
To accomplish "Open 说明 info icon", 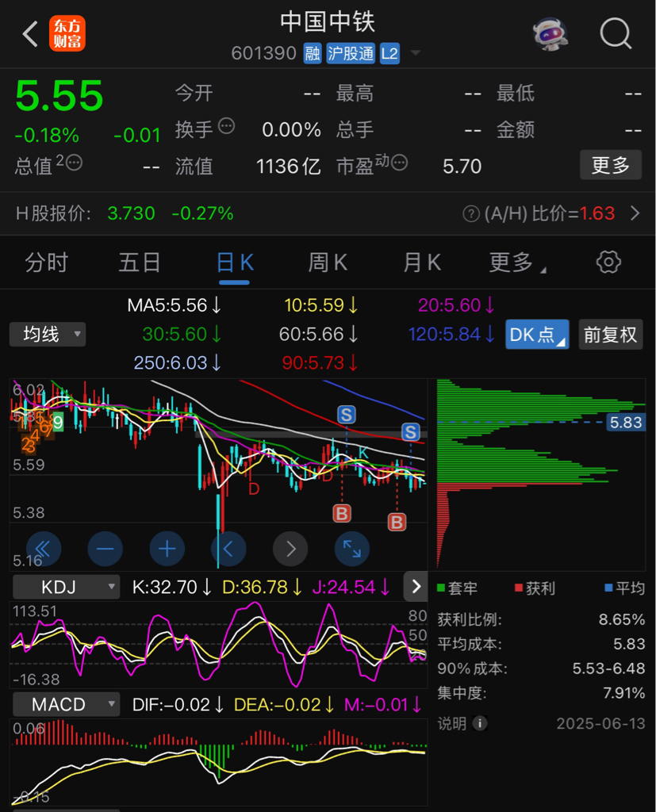I will coord(480,723).
